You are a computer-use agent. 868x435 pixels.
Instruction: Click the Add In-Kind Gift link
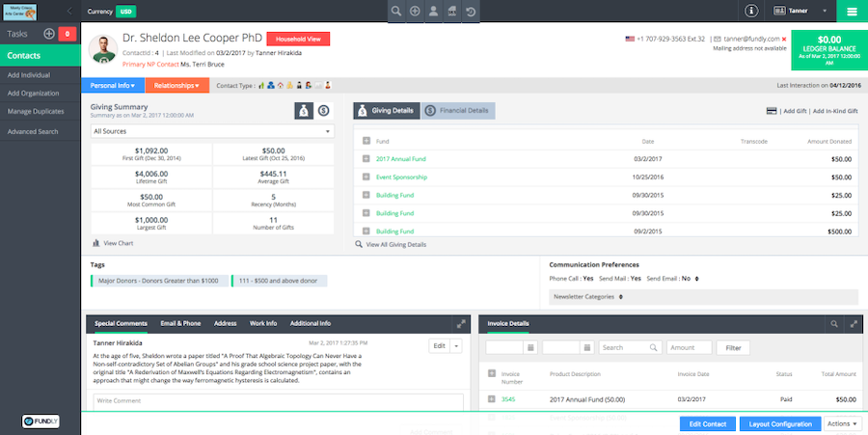point(835,111)
